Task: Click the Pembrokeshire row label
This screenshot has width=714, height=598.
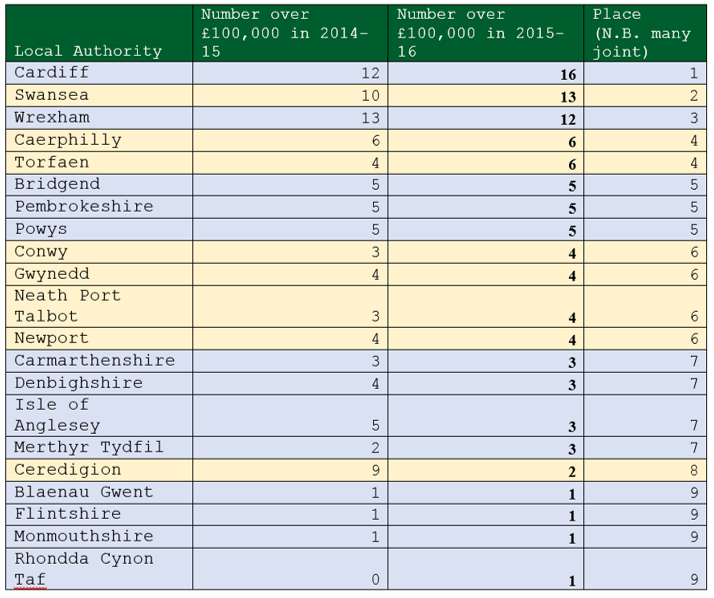Action: [84, 206]
